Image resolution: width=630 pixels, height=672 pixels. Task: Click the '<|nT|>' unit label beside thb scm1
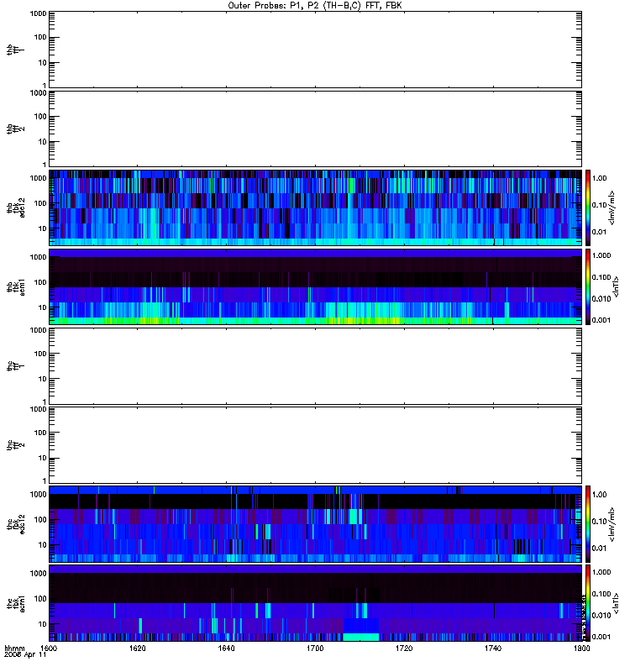pos(617,287)
